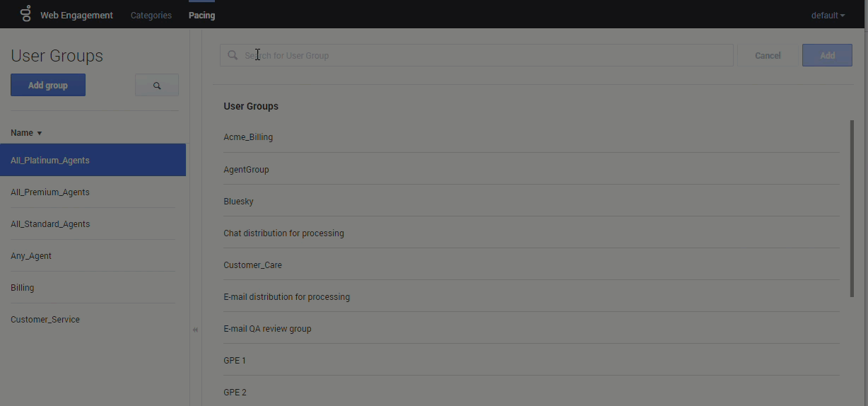Choose Customer_Care user group
Screen dimensions: 868x406
[532, 265]
